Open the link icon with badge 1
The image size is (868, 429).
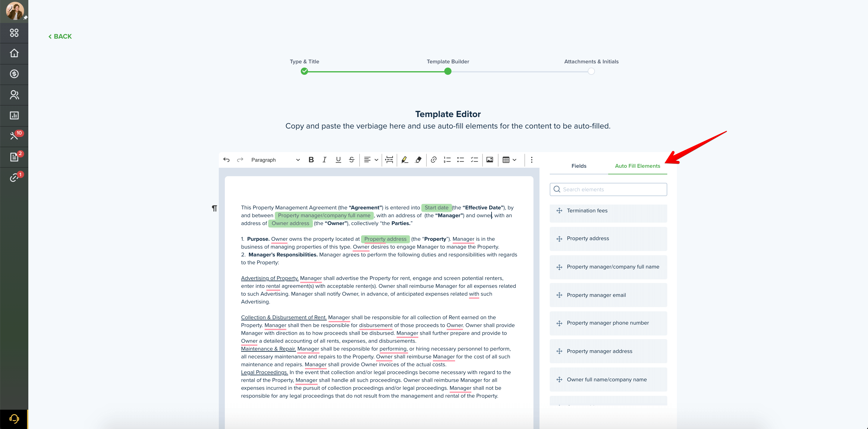coord(14,177)
